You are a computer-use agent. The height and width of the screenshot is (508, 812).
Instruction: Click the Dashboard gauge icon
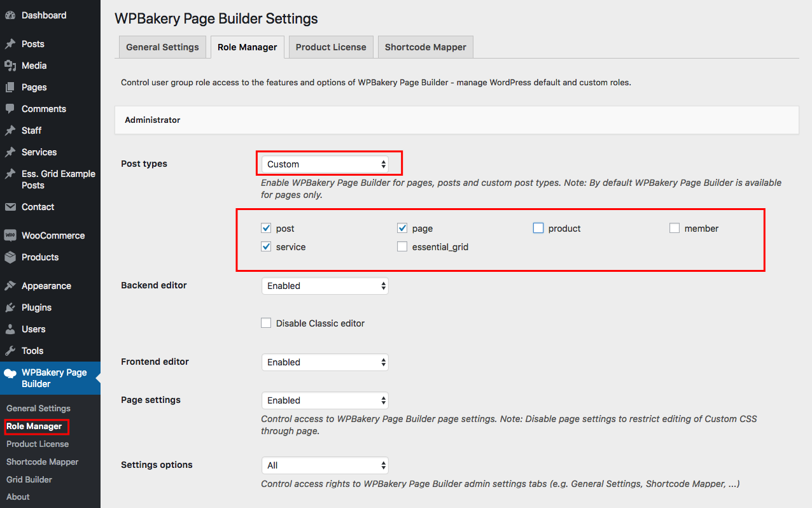point(10,15)
